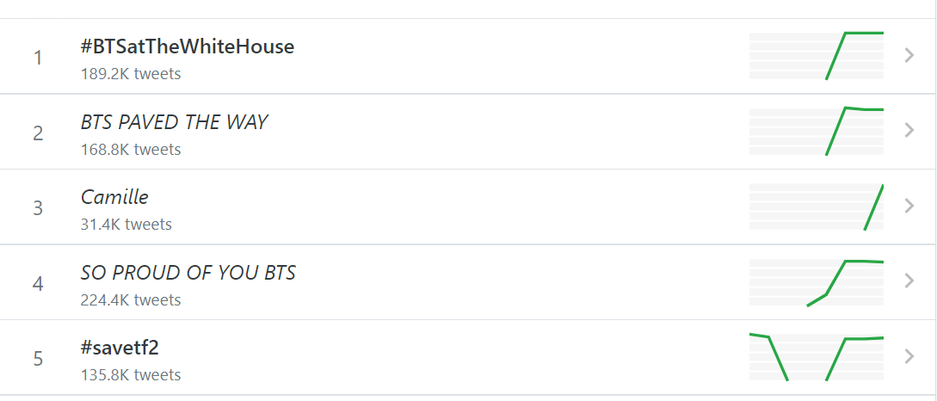This screenshot has width=937, height=401.
Task: Open the Camille trend
Action: (x=114, y=197)
